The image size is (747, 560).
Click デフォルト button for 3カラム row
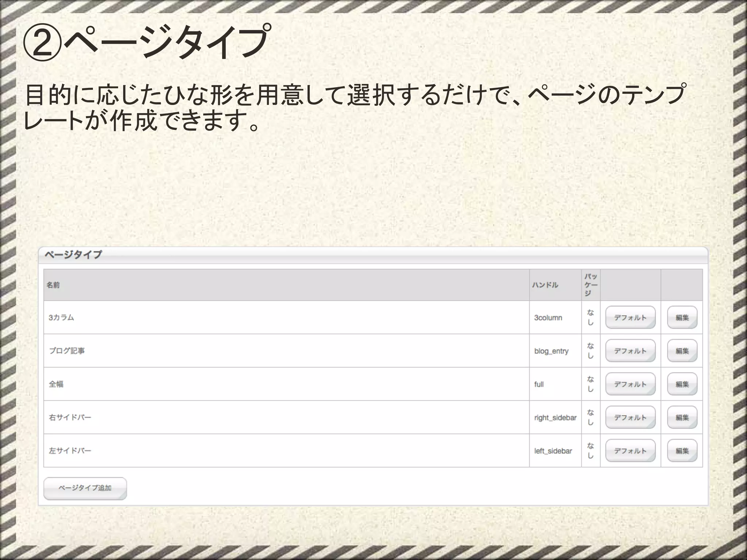[x=630, y=318]
